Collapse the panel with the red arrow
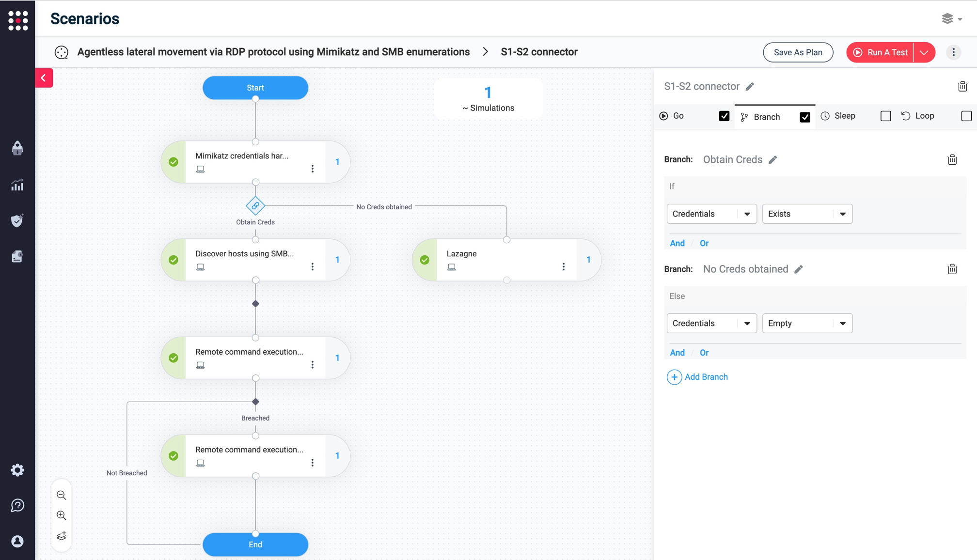The height and width of the screenshot is (560, 977). (44, 78)
